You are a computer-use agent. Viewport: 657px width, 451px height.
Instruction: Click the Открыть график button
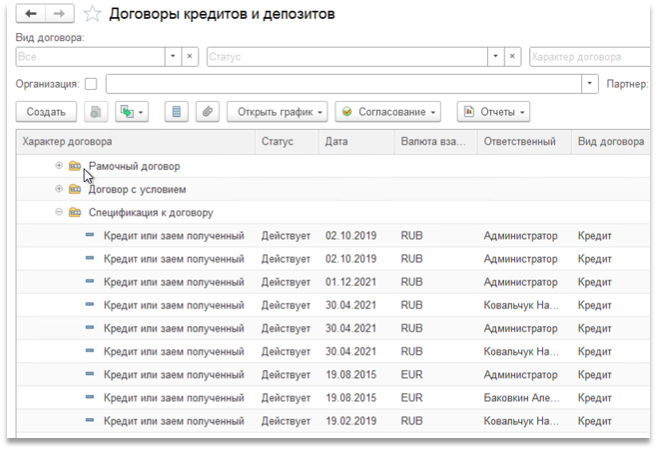tap(277, 112)
